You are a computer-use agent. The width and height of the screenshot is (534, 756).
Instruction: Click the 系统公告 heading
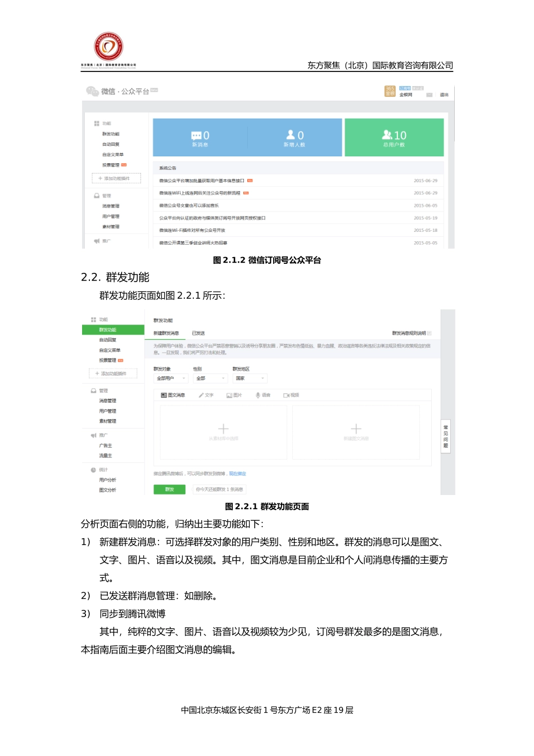click(168, 168)
